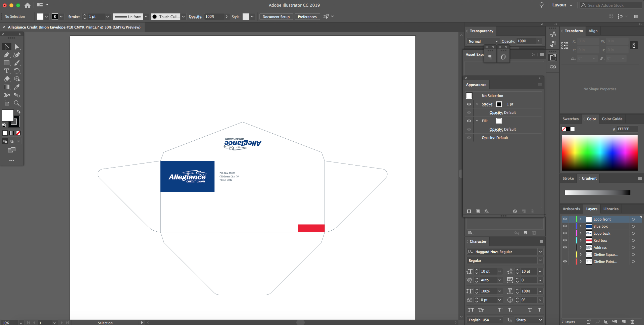Open the Asset Export panel icon
The height and width of the screenshot is (325, 644).
(553, 57)
